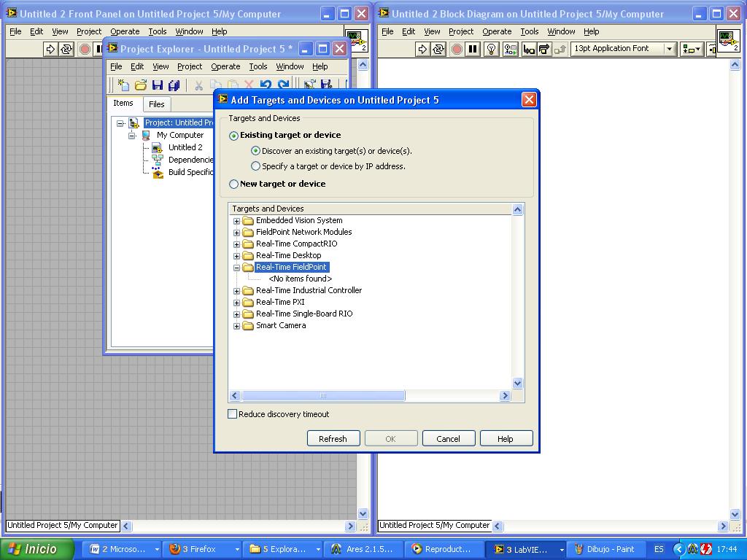747x560 pixels.
Task: Open Firefox group in taskbar
Action: 203,549
